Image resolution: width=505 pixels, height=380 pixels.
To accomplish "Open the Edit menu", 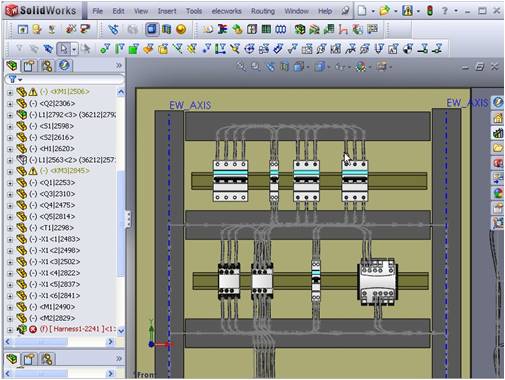I will pyautogui.click(x=118, y=11).
